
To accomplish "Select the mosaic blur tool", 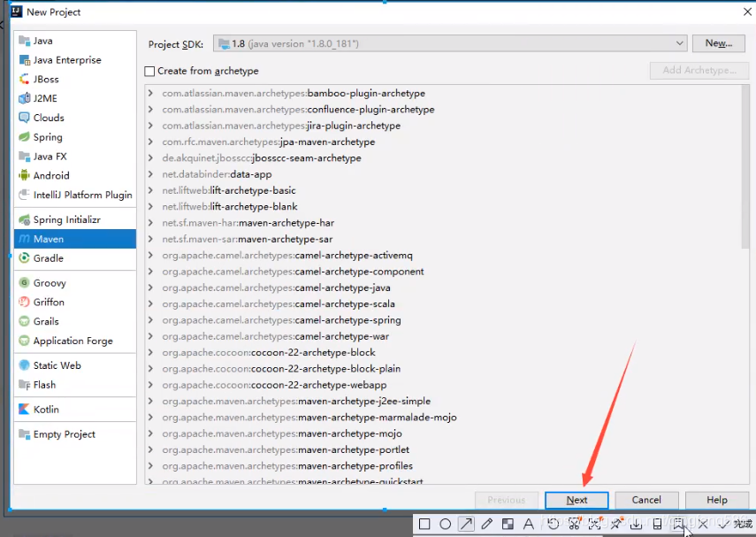I will (x=508, y=524).
